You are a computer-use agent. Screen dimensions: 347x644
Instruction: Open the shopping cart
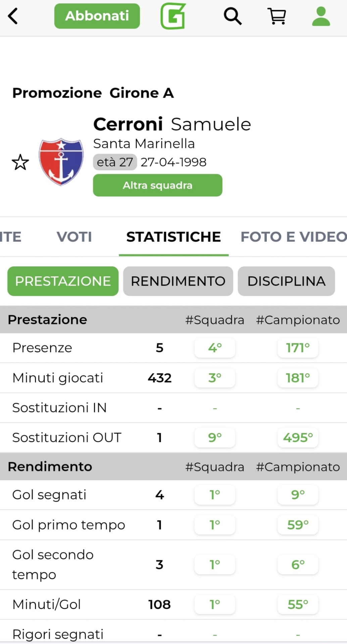pyautogui.click(x=277, y=16)
